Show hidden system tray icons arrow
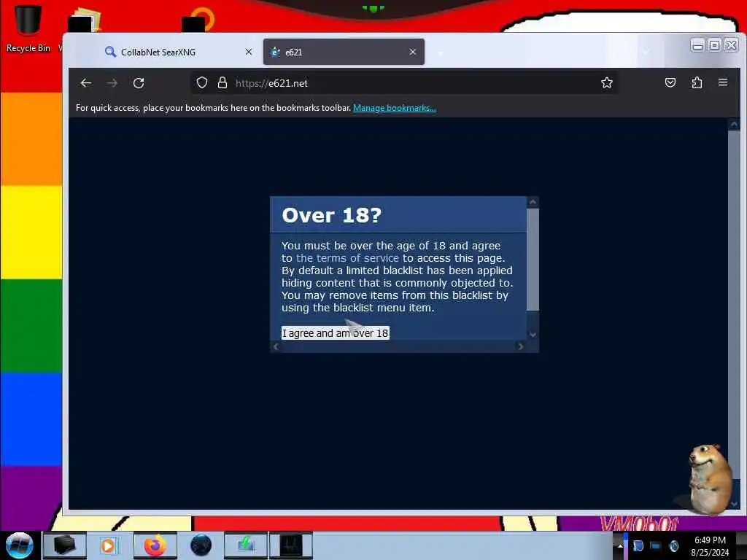 (620, 545)
